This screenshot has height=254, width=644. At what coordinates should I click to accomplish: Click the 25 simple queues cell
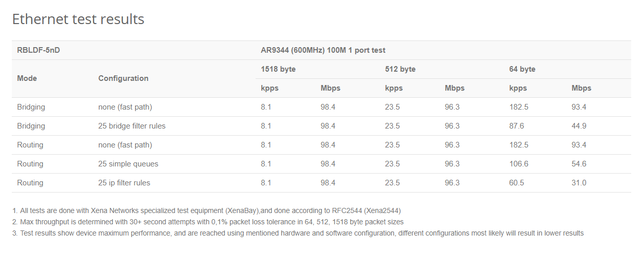[128, 164]
